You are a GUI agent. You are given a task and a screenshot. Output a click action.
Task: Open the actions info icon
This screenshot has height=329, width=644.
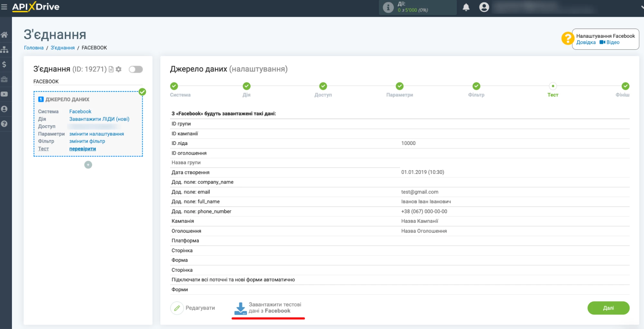click(388, 7)
